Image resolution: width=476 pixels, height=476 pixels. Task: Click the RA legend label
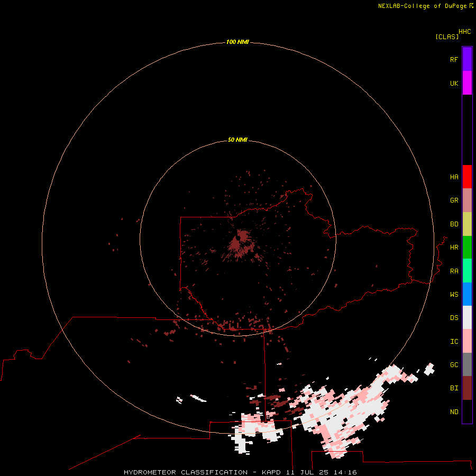[454, 271]
